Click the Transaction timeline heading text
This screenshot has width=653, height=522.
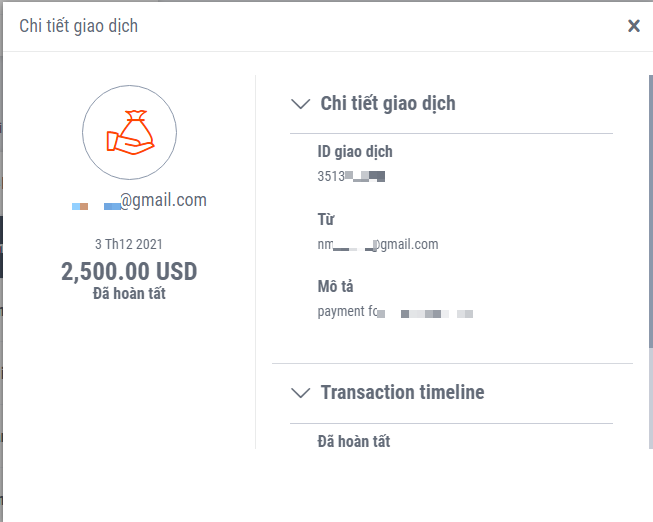click(x=402, y=393)
